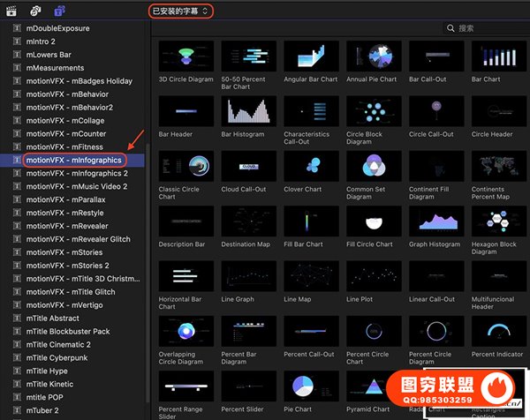Click the title icon beside mTitle Cyberpunk

pos(17,357)
